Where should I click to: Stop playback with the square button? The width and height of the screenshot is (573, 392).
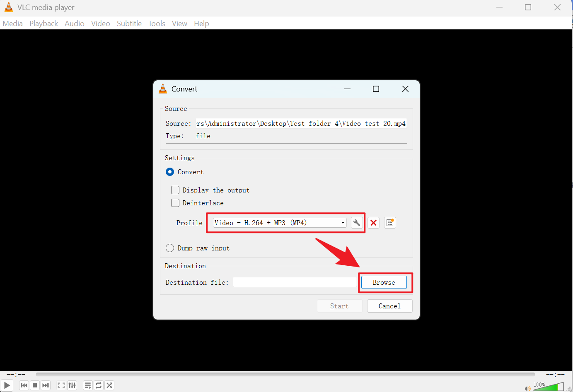click(x=35, y=385)
